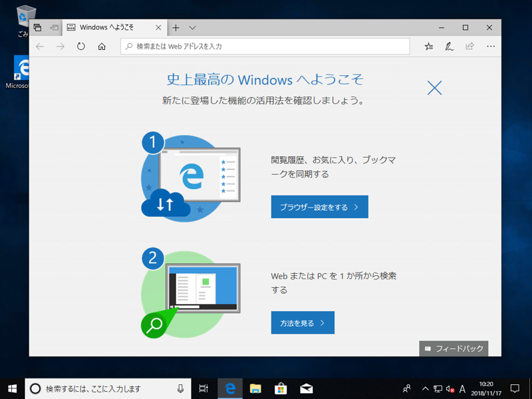532x399 pixels.
Task: Open the Favorites hub star icon
Action: pyautogui.click(x=429, y=47)
